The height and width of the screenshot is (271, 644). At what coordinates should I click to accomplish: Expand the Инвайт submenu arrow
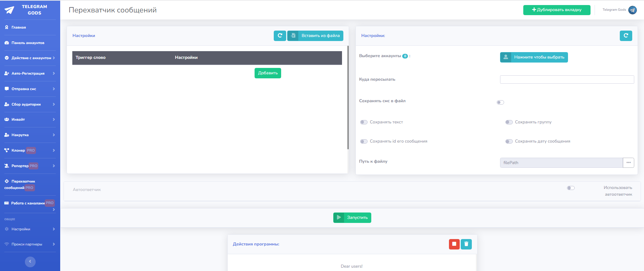(54, 119)
